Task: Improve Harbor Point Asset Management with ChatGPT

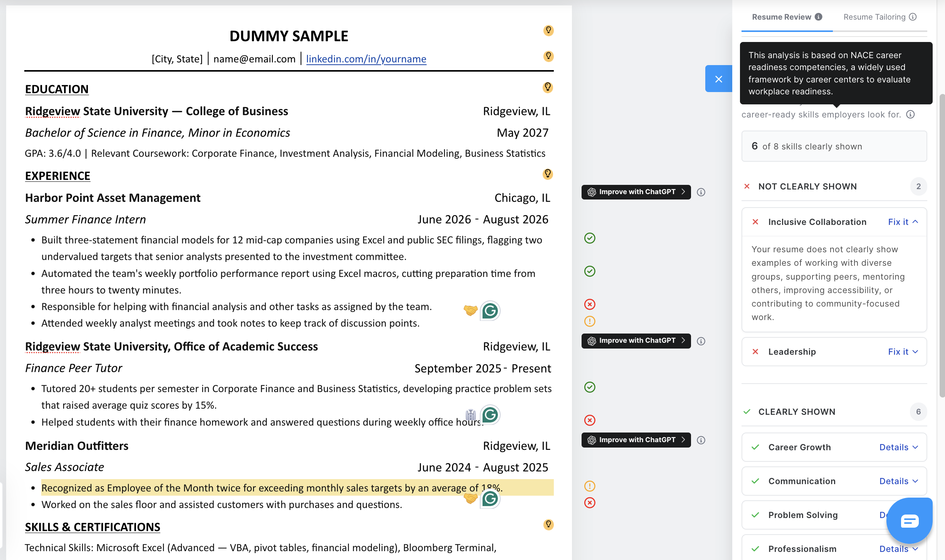Action: click(x=636, y=192)
